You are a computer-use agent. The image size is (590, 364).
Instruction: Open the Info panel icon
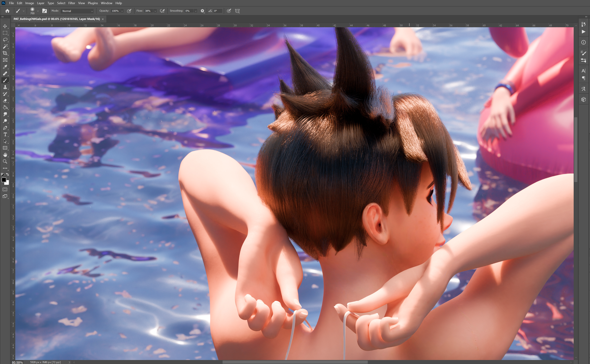pyautogui.click(x=584, y=42)
